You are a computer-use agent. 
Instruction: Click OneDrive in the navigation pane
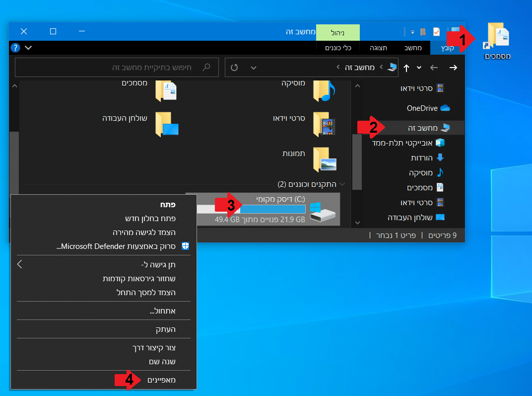coord(428,108)
